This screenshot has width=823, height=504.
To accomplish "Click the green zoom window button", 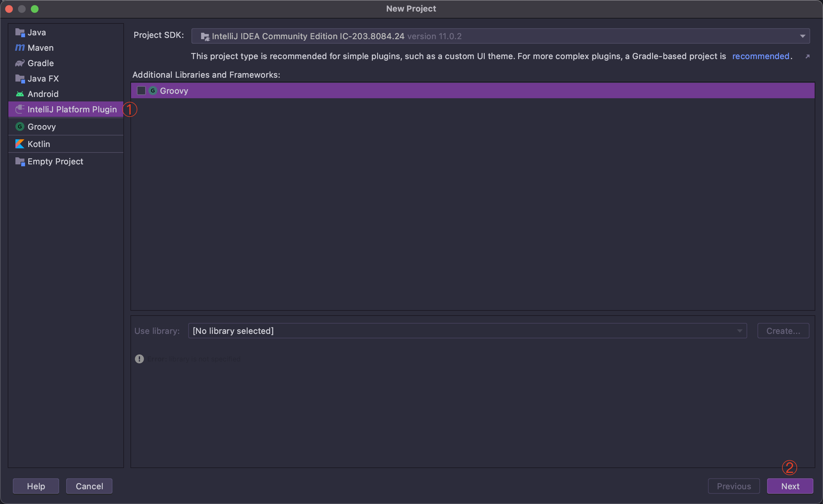I will point(35,9).
